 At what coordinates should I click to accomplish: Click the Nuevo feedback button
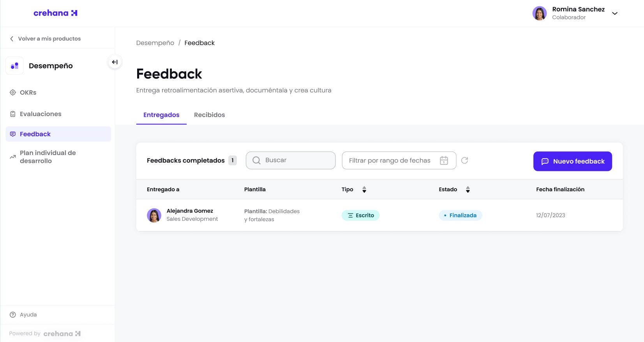(572, 161)
